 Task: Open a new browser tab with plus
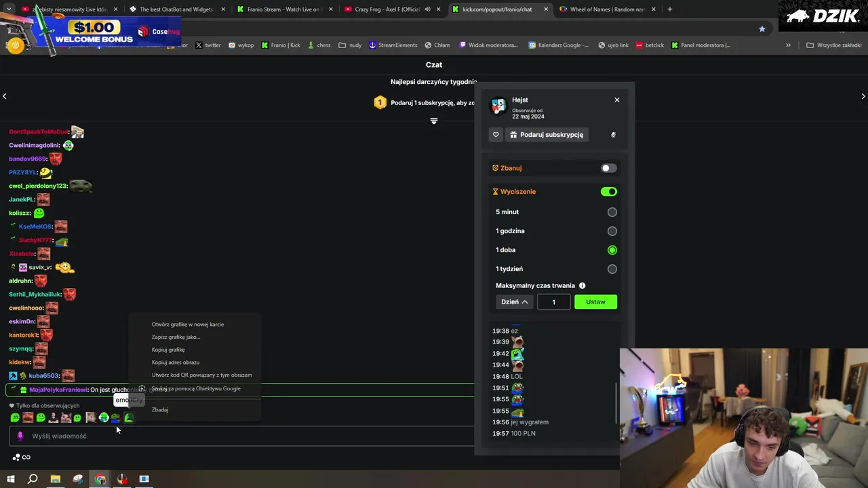[670, 9]
